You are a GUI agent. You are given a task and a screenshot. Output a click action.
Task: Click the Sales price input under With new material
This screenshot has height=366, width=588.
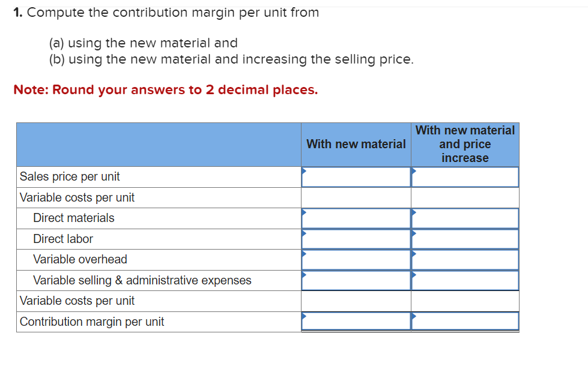tap(356, 176)
